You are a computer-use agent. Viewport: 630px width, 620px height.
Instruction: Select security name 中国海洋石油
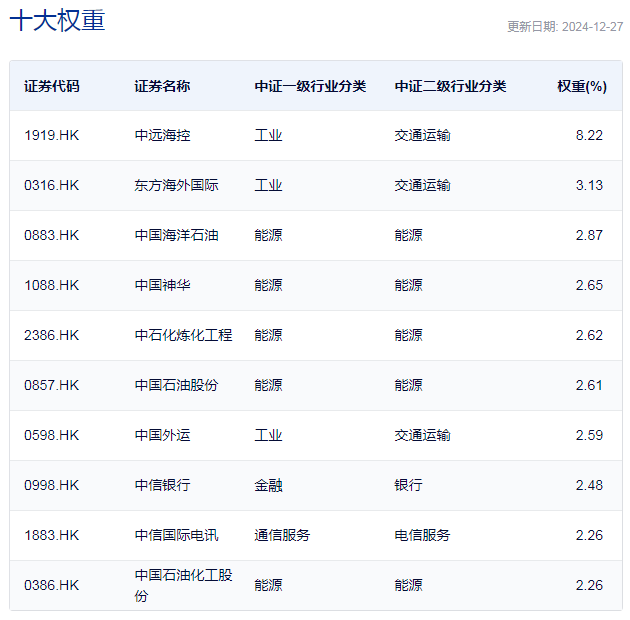[176, 235]
